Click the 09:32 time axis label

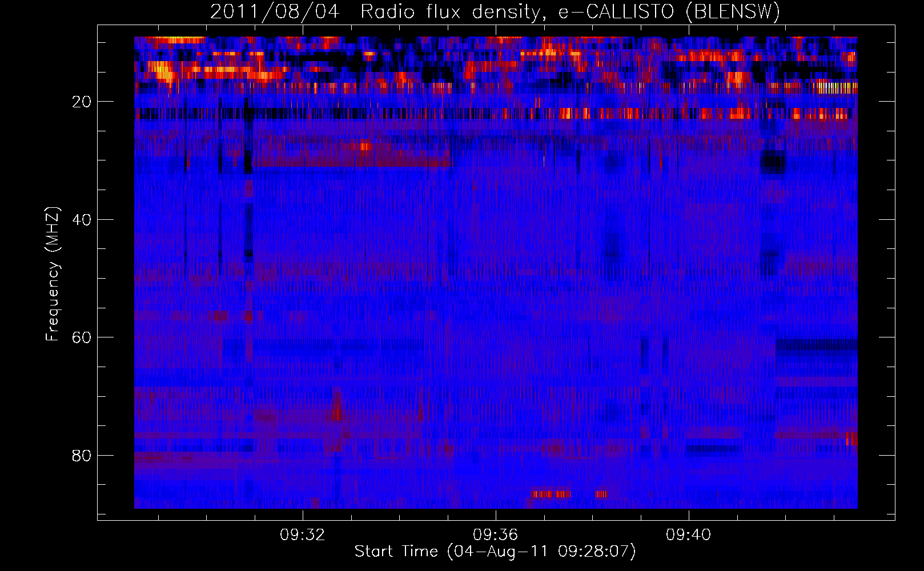(x=302, y=534)
